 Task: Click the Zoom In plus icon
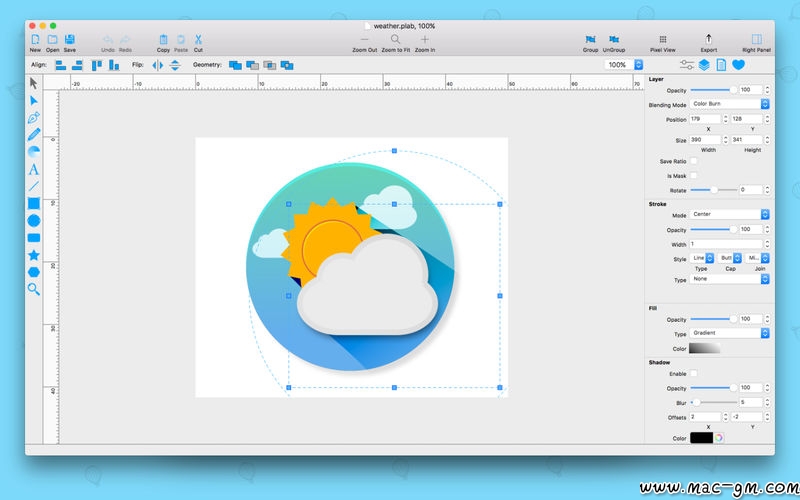(424, 39)
